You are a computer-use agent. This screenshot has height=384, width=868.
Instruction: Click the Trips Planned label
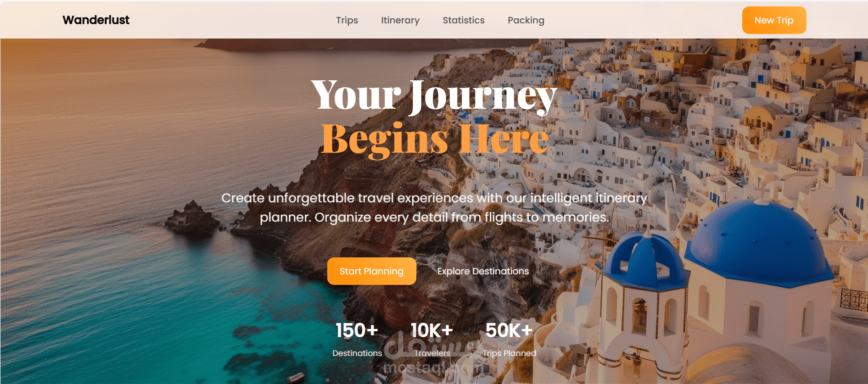[509, 353]
